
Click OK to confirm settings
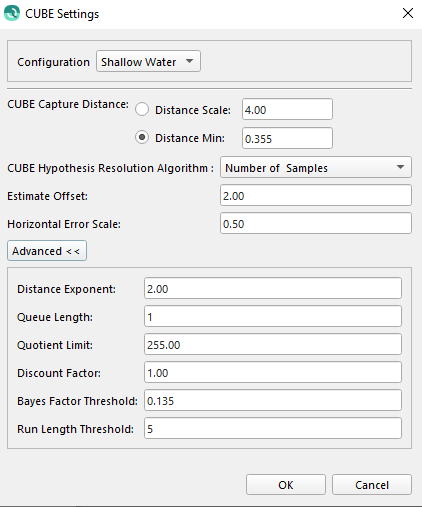(x=286, y=485)
